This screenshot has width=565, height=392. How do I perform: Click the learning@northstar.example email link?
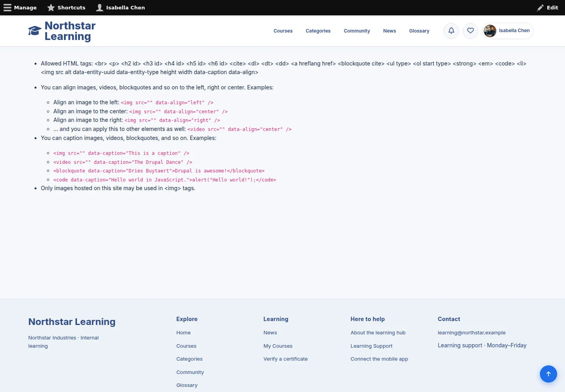pos(471,333)
